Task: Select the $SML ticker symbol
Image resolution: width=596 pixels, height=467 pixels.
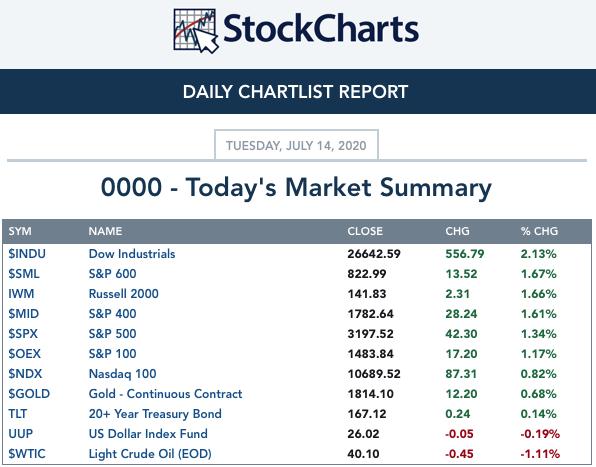Action: (x=24, y=274)
